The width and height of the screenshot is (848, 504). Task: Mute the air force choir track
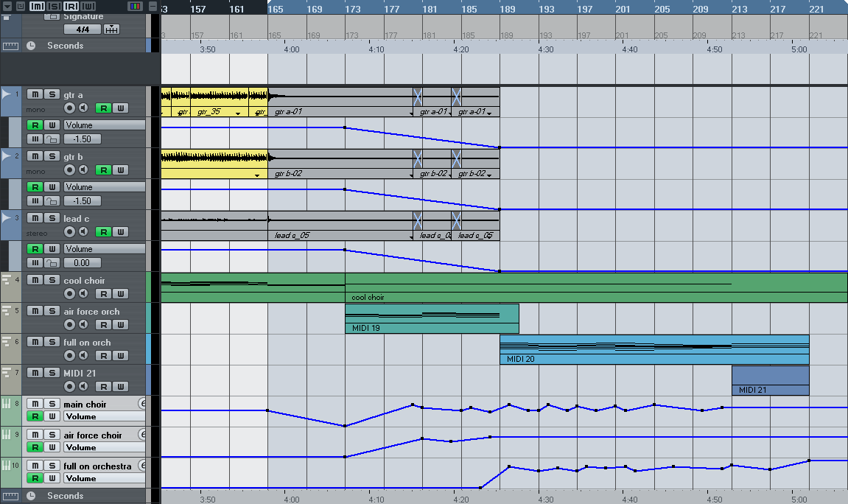point(35,435)
